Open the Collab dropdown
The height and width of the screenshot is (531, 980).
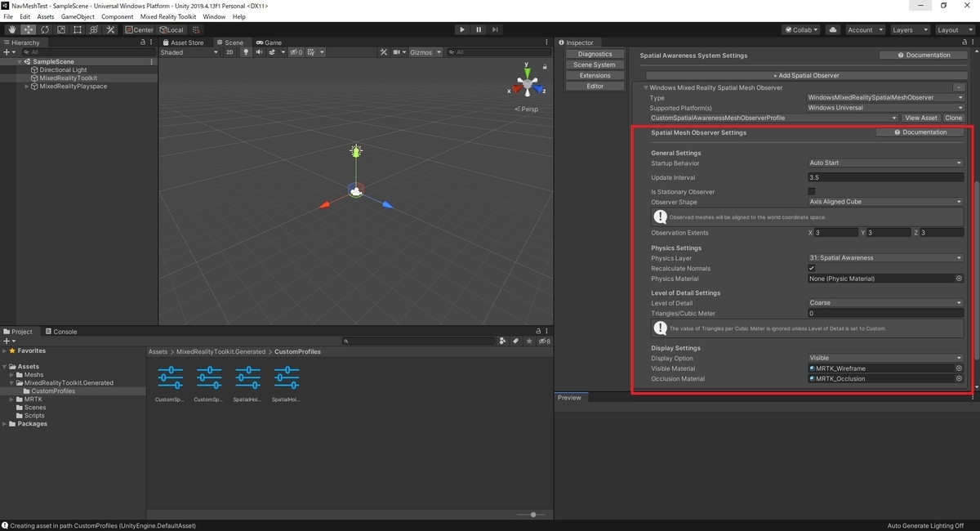click(801, 29)
